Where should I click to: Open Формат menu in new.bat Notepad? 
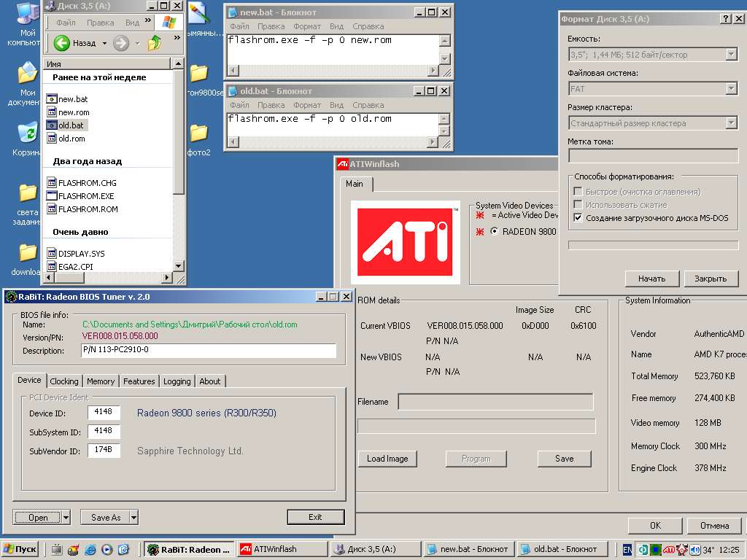click(307, 26)
